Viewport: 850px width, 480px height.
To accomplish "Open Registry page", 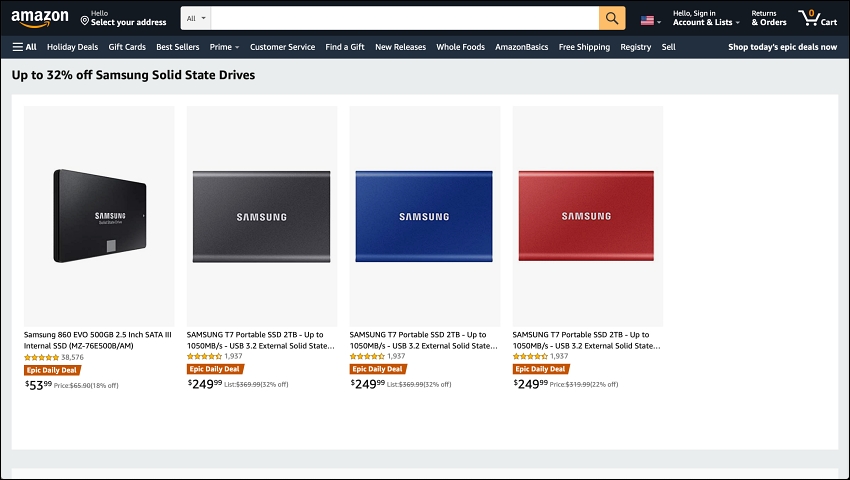I will [x=636, y=47].
